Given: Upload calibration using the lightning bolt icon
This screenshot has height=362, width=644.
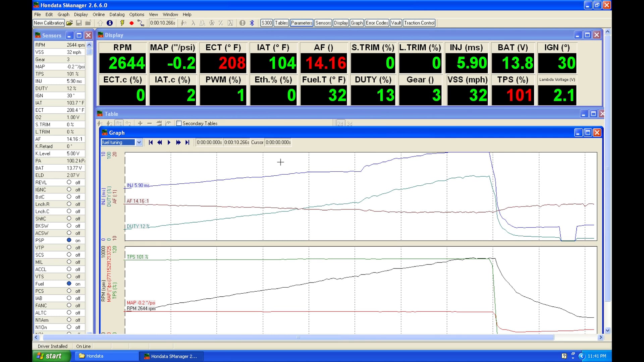Looking at the screenshot, I should coord(122,23).
